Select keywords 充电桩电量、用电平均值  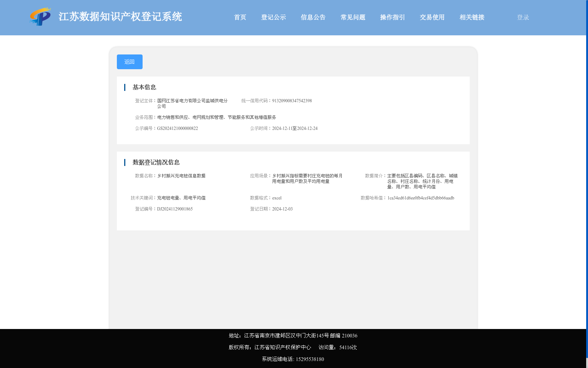(x=181, y=198)
